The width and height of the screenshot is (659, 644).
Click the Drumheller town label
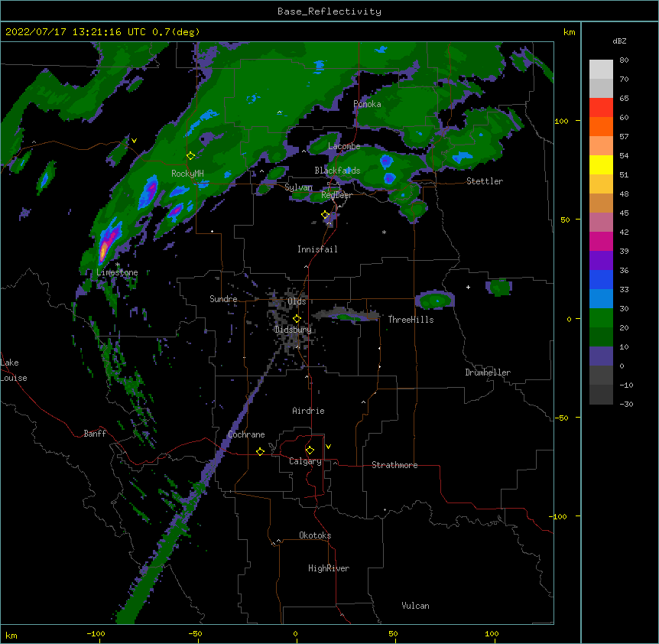(x=488, y=372)
